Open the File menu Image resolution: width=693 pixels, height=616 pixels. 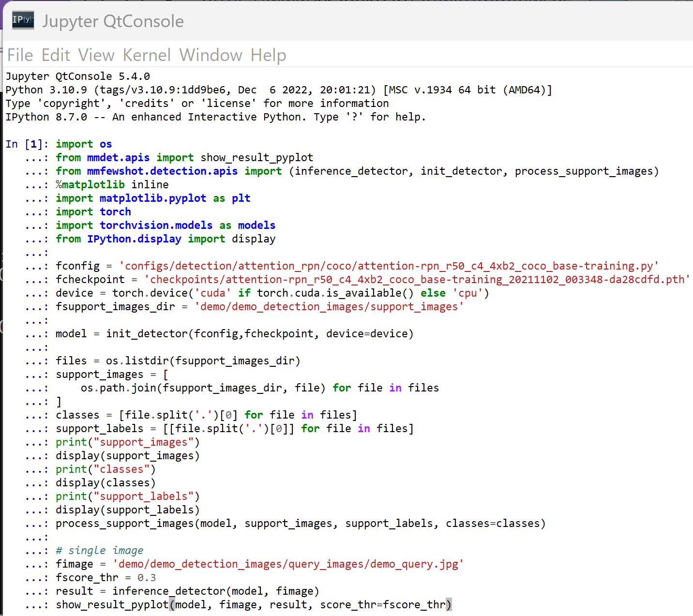click(x=20, y=55)
